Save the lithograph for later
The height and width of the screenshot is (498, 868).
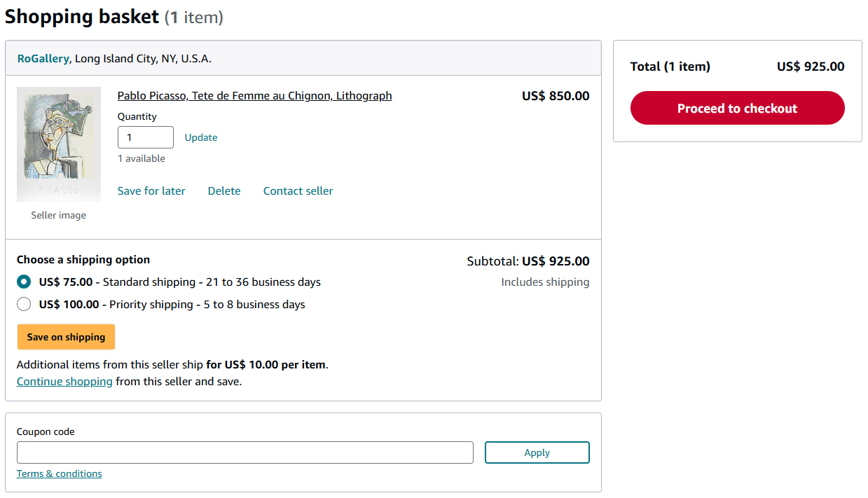coord(151,191)
